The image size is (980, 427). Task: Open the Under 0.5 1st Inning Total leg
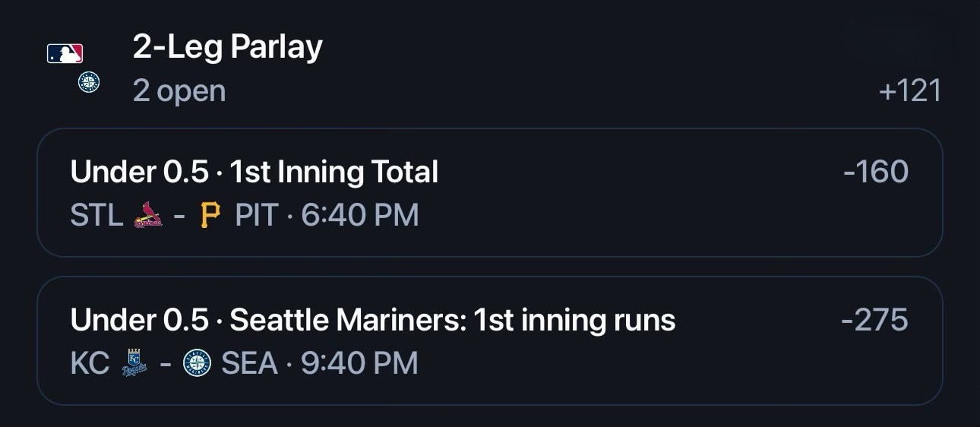(x=490, y=193)
